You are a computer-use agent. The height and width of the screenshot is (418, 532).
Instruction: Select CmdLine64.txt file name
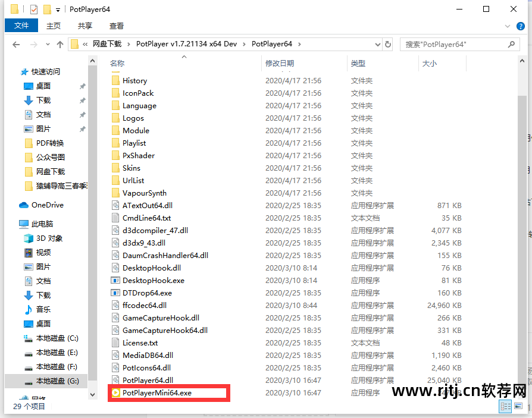pos(146,218)
